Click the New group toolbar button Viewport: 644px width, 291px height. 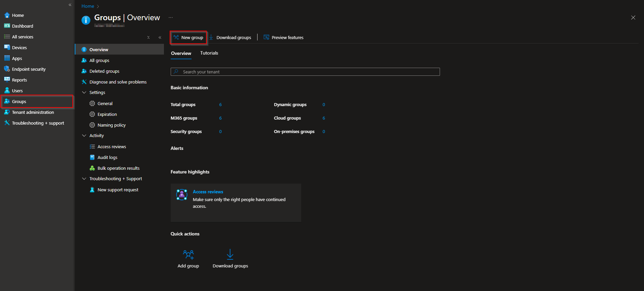click(189, 37)
